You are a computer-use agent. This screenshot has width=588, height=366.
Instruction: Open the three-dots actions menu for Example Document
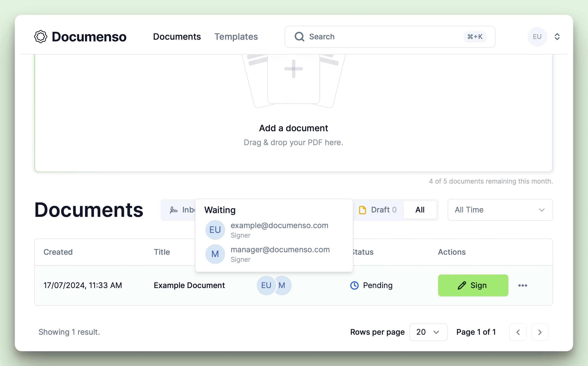coord(523,285)
